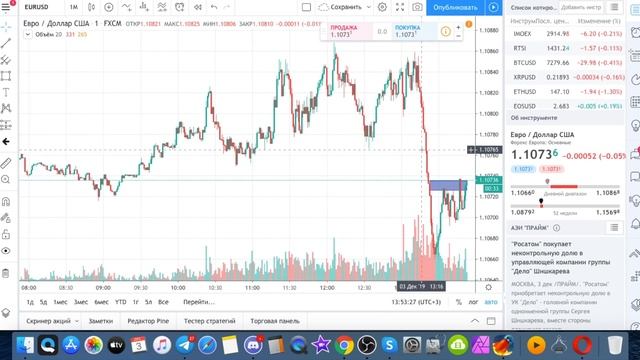
Task: Select BTCUSD row in the watchlist
Action: (x=567, y=62)
